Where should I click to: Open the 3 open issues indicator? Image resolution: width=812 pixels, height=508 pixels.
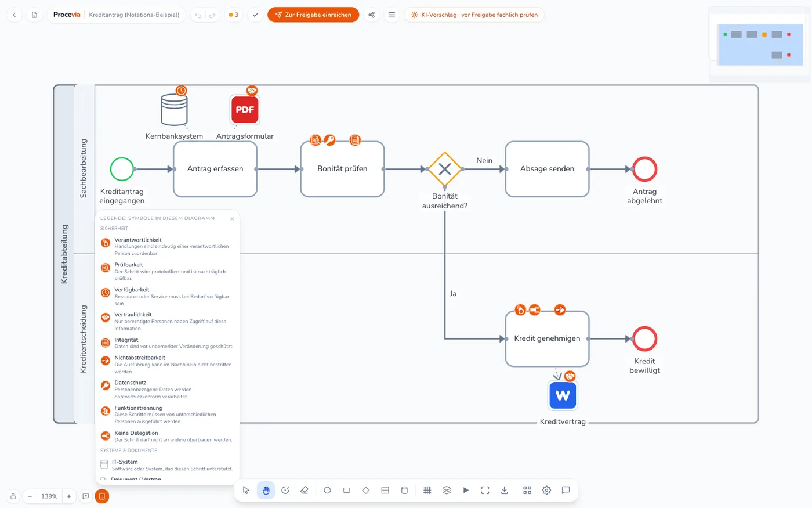point(233,15)
